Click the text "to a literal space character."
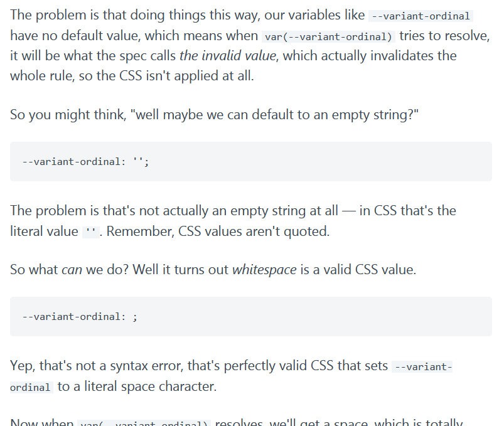The height and width of the screenshot is (426, 504). 137,386
